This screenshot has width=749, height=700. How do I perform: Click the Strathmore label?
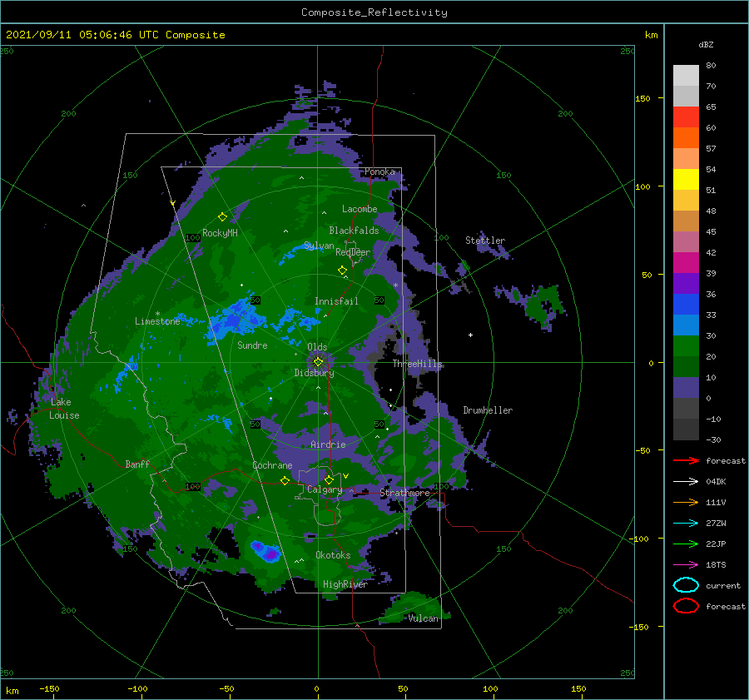point(404,493)
